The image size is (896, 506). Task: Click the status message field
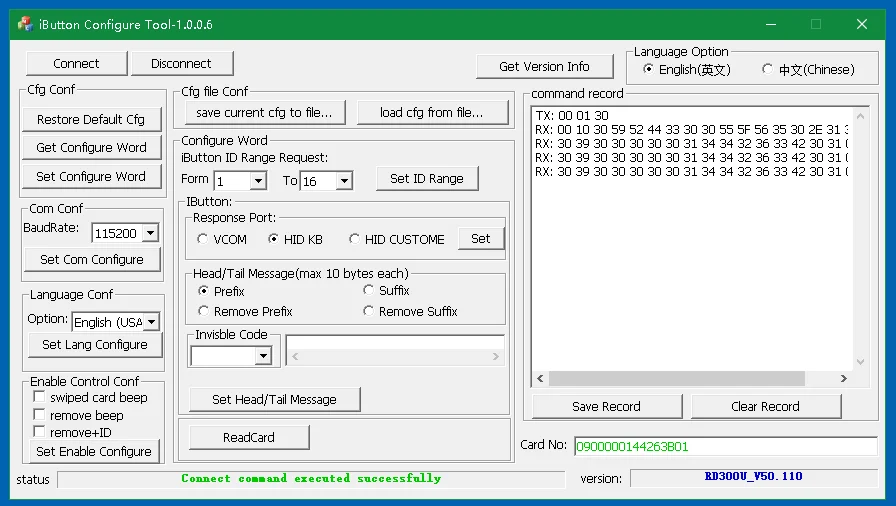point(311,479)
